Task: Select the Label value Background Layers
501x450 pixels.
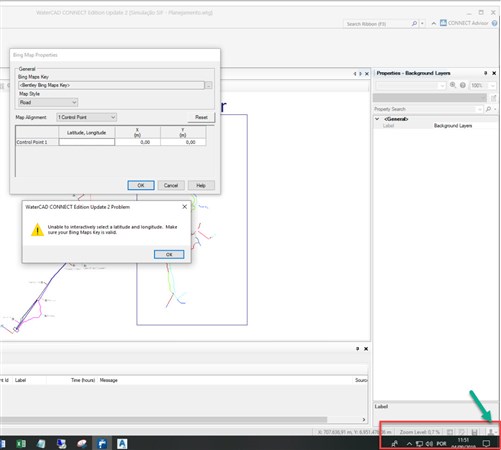Action: tap(453, 126)
